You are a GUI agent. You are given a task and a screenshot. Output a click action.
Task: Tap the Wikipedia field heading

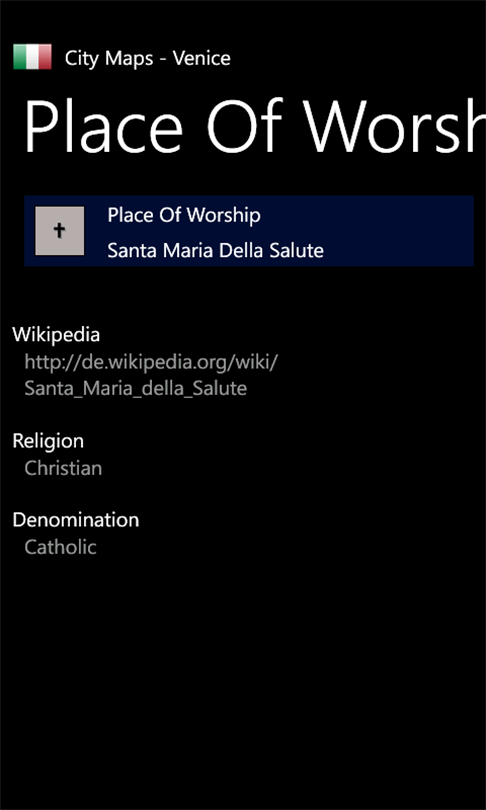tap(56, 335)
